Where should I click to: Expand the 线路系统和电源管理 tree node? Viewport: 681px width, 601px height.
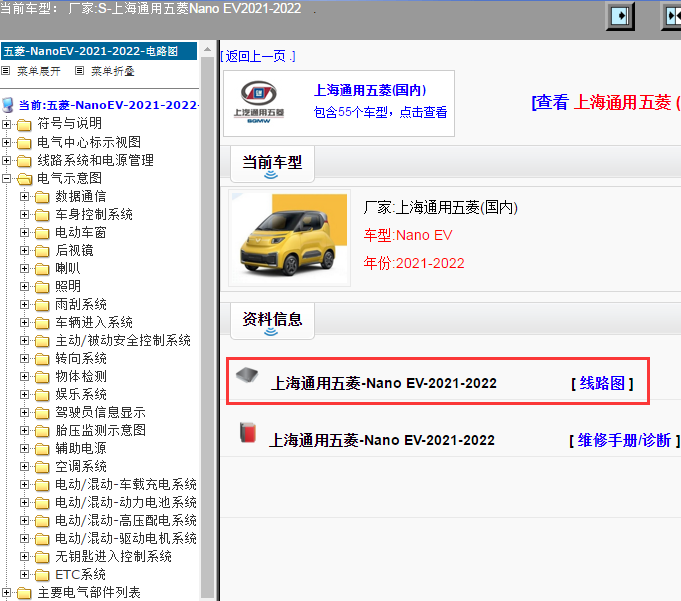tap(6, 160)
